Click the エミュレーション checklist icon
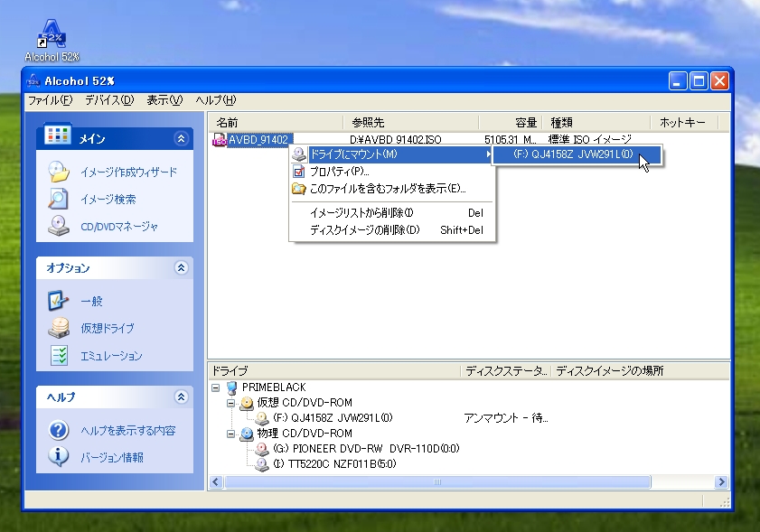The width and height of the screenshot is (760, 532). pos(59,355)
